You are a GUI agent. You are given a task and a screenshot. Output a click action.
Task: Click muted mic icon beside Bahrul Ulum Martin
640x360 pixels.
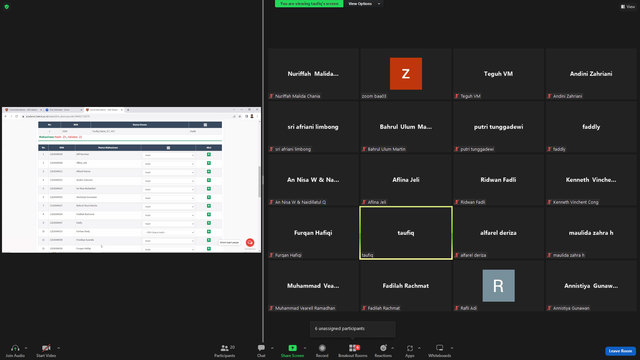click(x=364, y=149)
